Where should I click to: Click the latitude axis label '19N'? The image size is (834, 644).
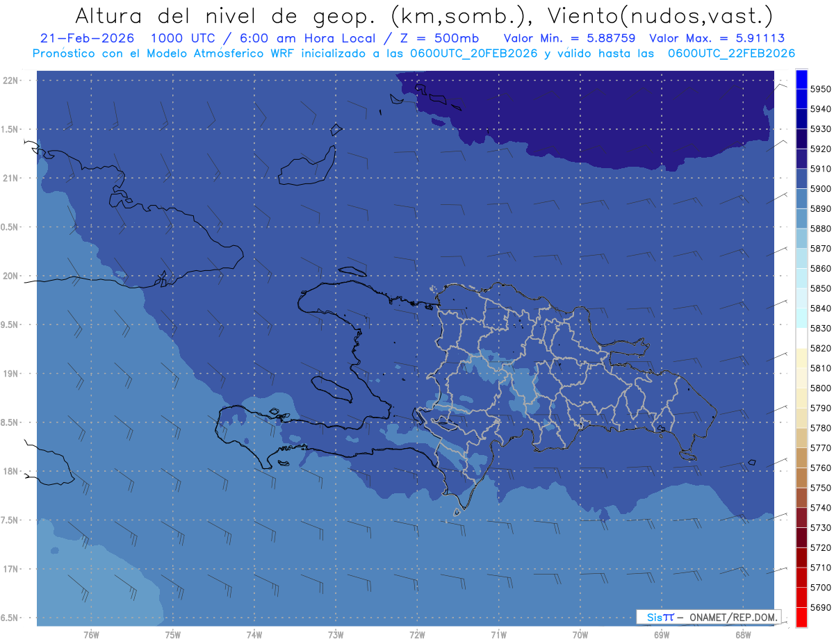coord(11,374)
